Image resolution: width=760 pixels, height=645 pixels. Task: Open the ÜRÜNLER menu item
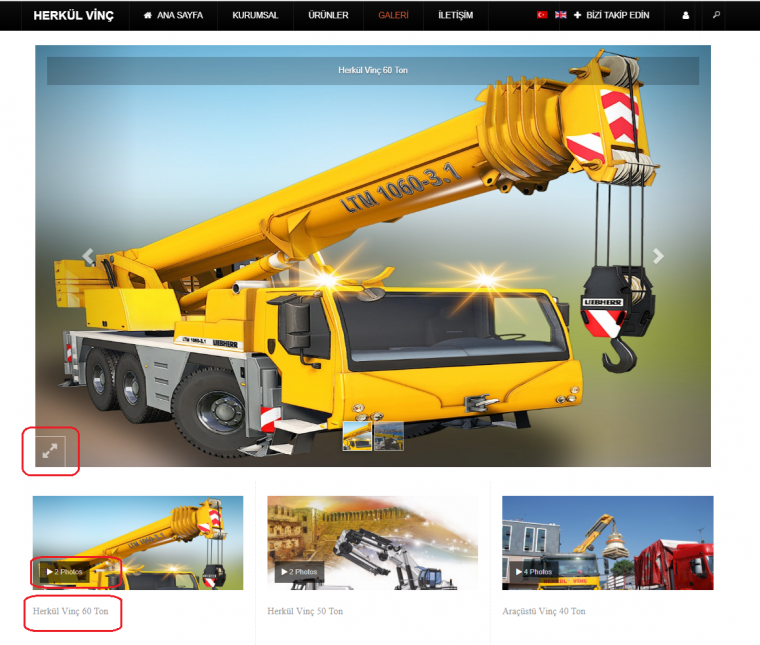pyautogui.click(x=328, y=15)
